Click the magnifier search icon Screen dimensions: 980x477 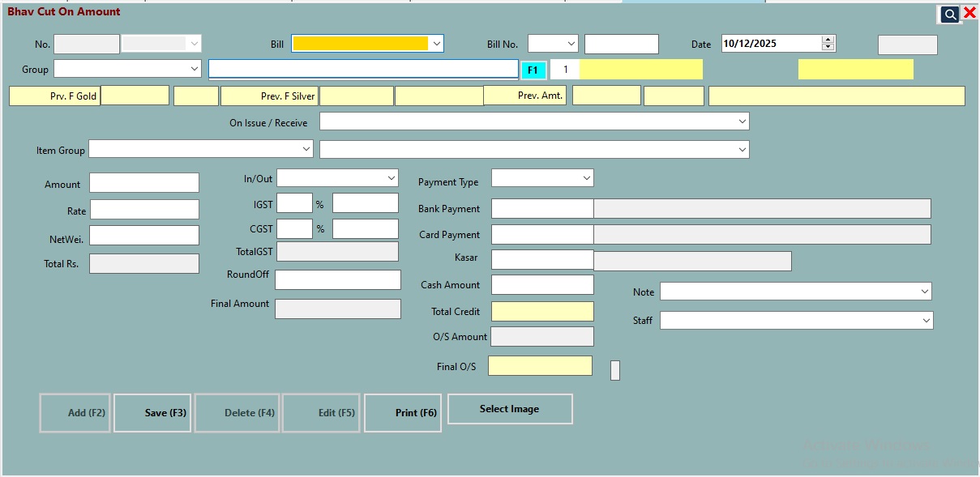(x=949, y=14)
